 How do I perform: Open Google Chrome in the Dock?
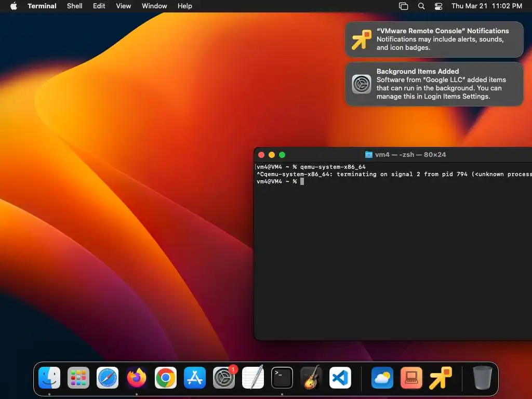(166, 378)
